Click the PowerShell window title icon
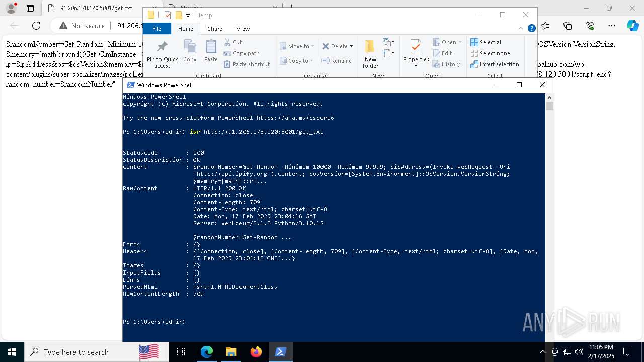644x362 pixels. (x=130, y=85)
